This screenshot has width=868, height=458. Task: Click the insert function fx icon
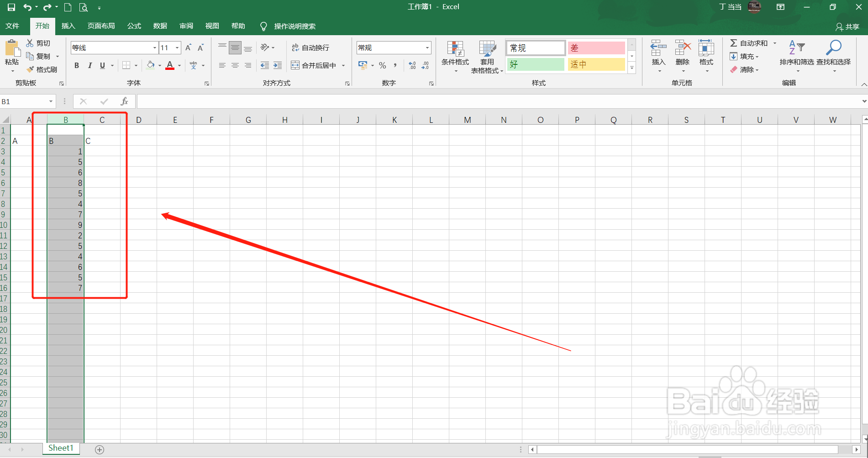point(124,101)
